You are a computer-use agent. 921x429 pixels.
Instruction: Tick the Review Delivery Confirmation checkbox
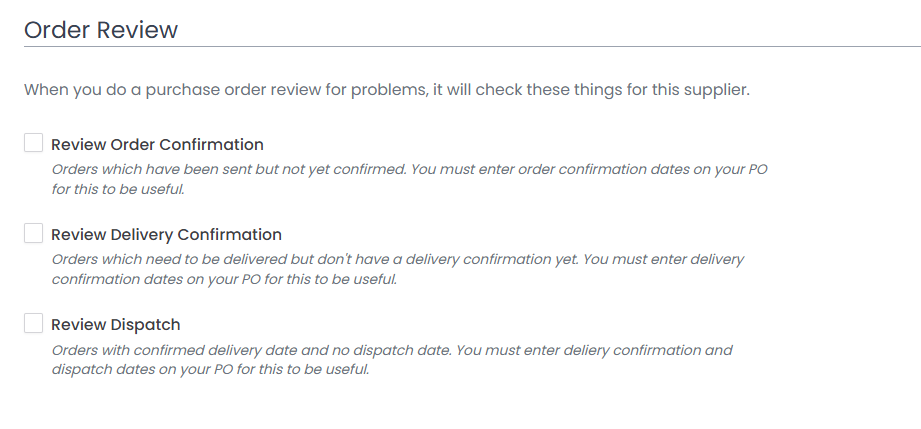(x=34, y=234)
